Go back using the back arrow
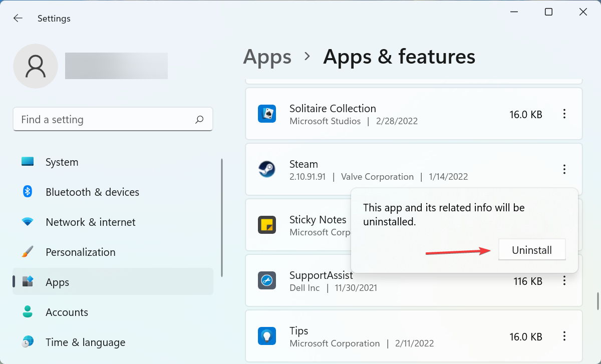This screenshot has width=601, height=364. coord(18,19)
